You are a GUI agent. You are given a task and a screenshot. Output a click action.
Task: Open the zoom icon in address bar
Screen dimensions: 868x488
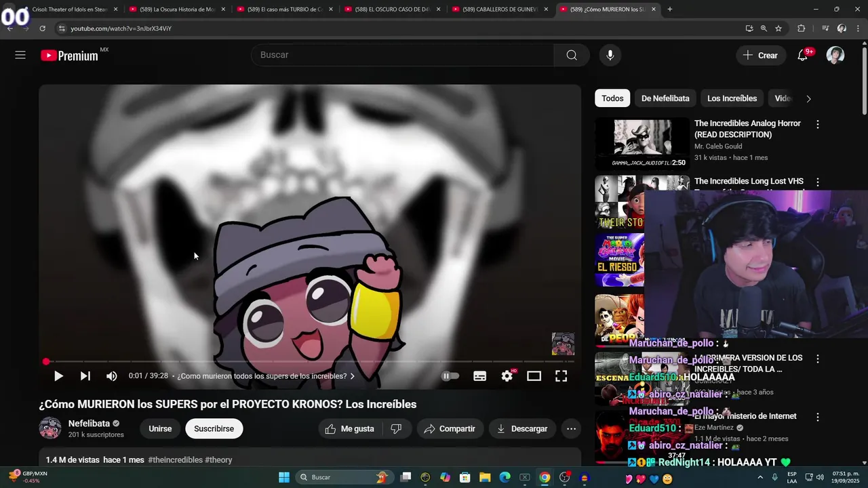coord(764,28)
